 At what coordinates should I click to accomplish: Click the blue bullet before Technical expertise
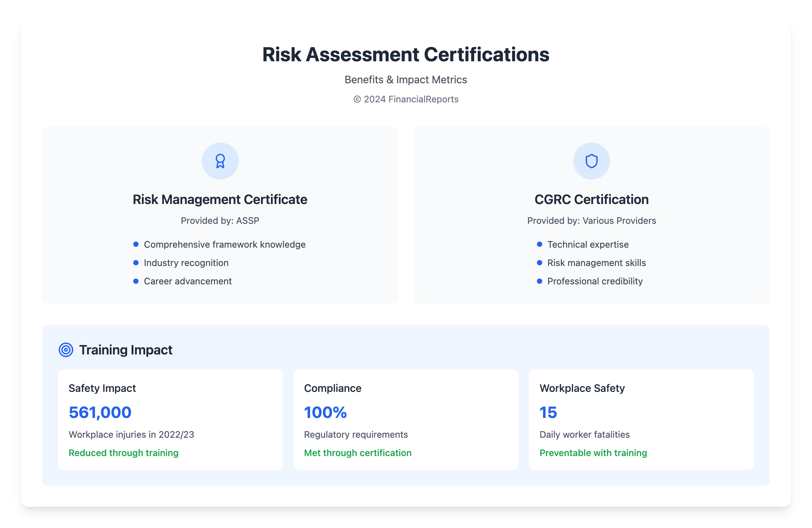coord(539,244)
